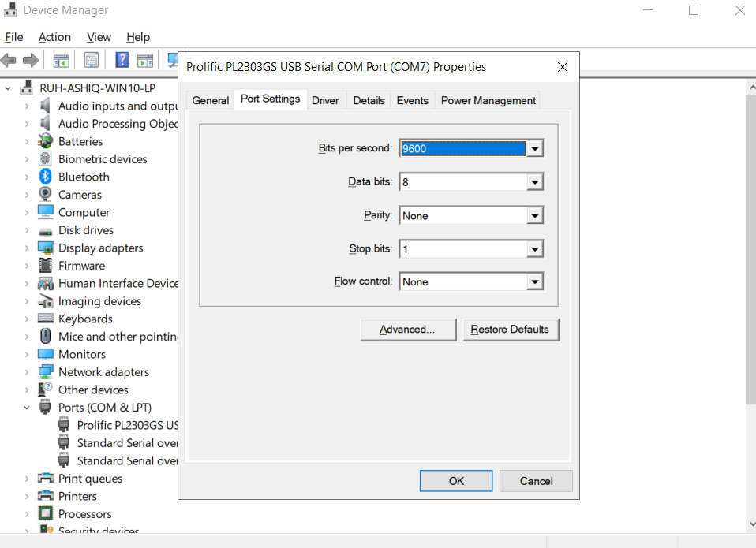Expand the Print queues tree node
The width and height of the screenshot is (756, 548).
(x=27, y=479)
